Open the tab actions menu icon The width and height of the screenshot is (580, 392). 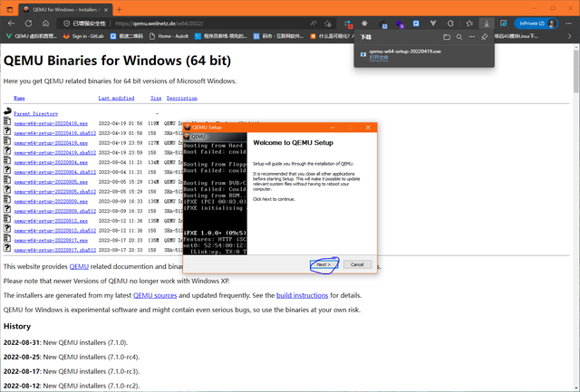tap(10, 10)
